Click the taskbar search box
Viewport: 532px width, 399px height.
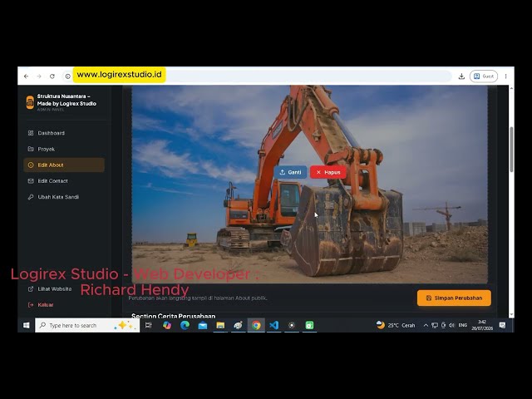point(87,325)
